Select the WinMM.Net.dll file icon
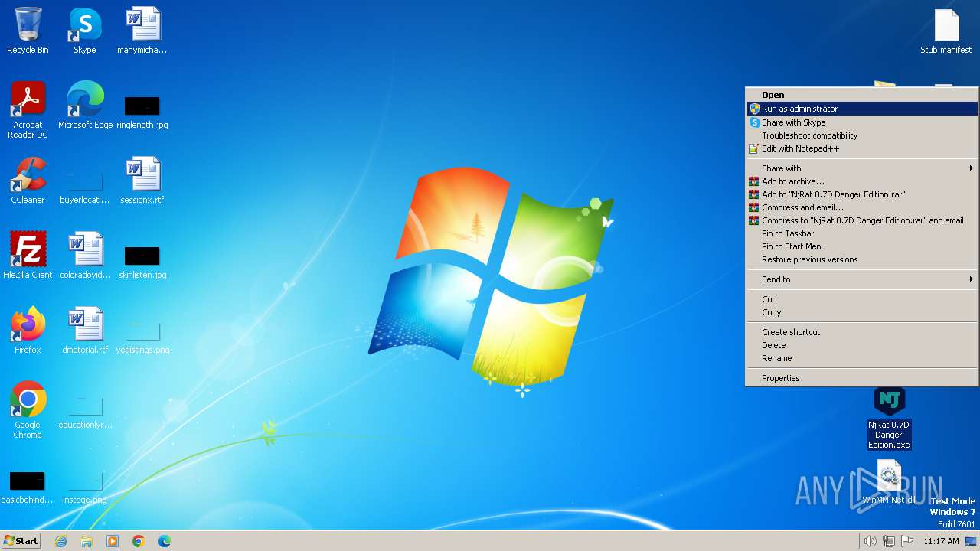Screen dimensions: 980x551 [889, 482]
